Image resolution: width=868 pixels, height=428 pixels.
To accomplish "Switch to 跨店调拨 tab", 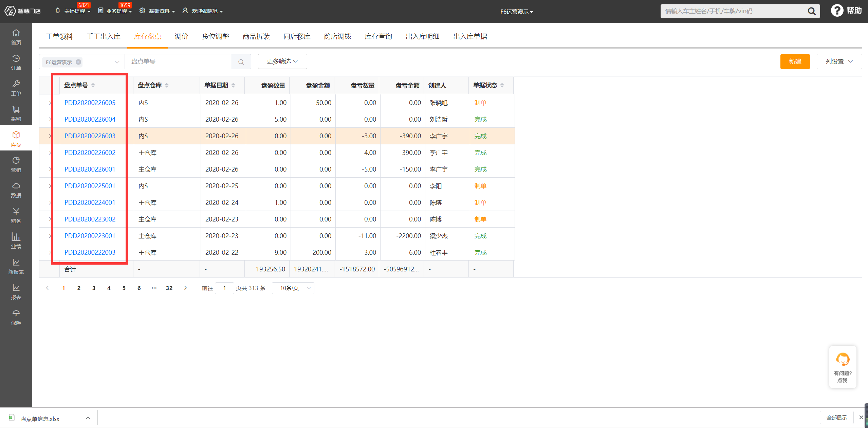I will coord(338,36).
